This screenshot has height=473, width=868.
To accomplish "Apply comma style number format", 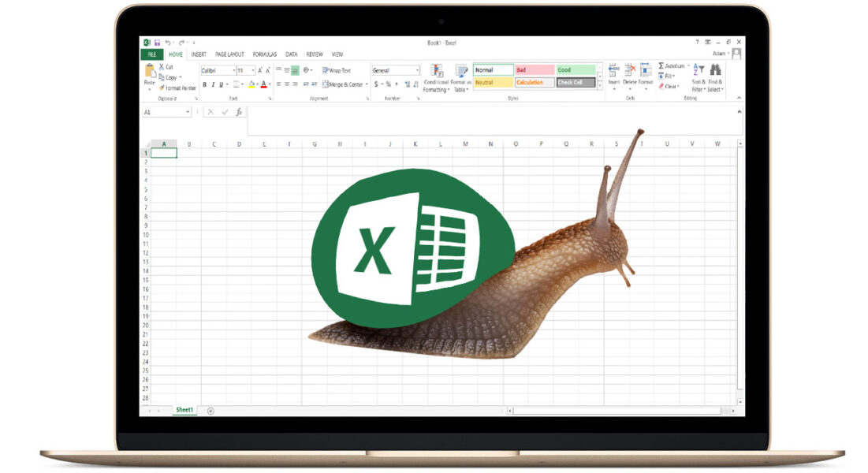I will click(397, 84).
